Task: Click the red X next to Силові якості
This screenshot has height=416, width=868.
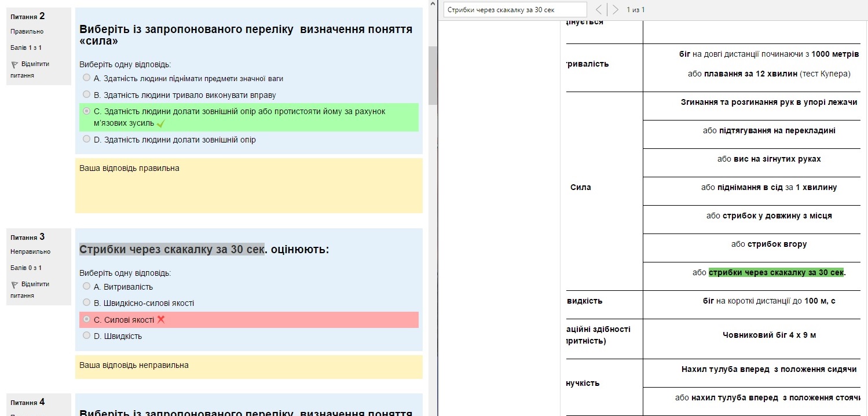Action: (x=161, y=319)
